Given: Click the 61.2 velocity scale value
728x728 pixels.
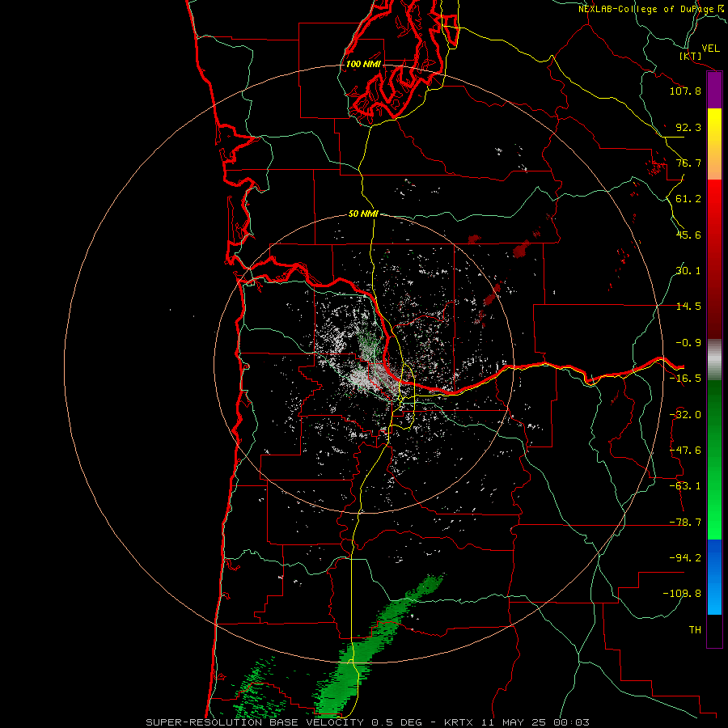Looking at the screenshot, I should click(x=688, y=199).
